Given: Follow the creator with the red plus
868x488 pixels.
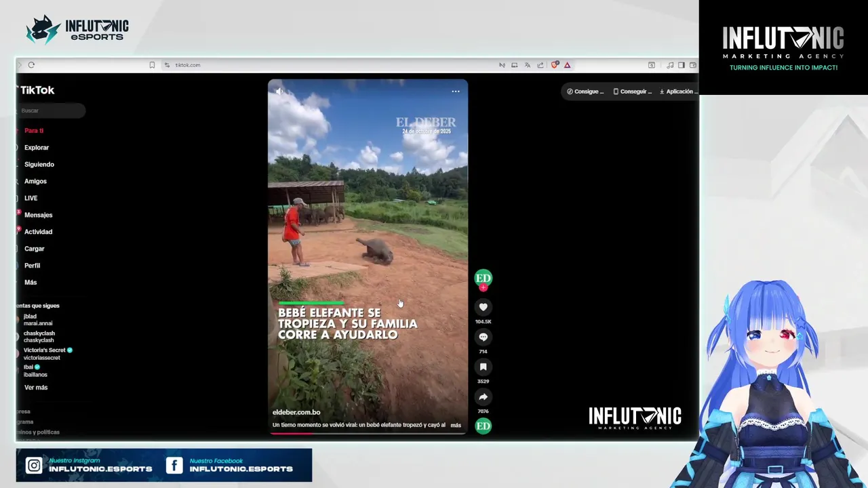Looking at the screenshot, I should 483,287.
